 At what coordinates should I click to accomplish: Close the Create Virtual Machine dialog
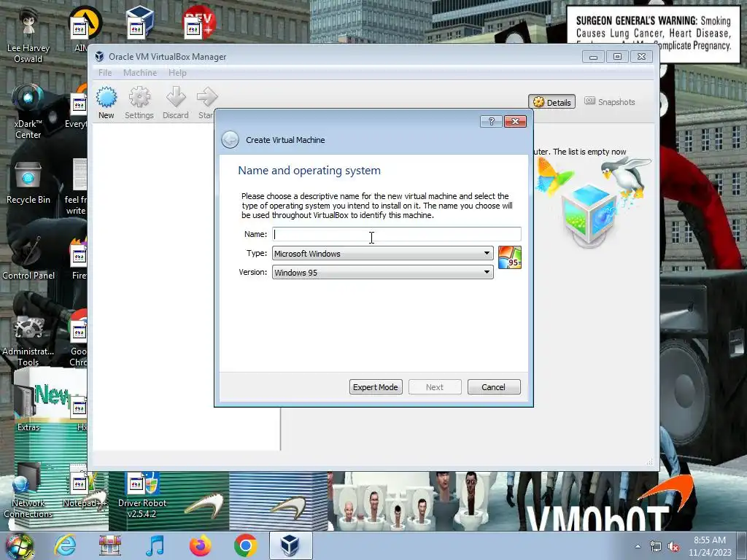pyautogui.click(x=515, y=122)
